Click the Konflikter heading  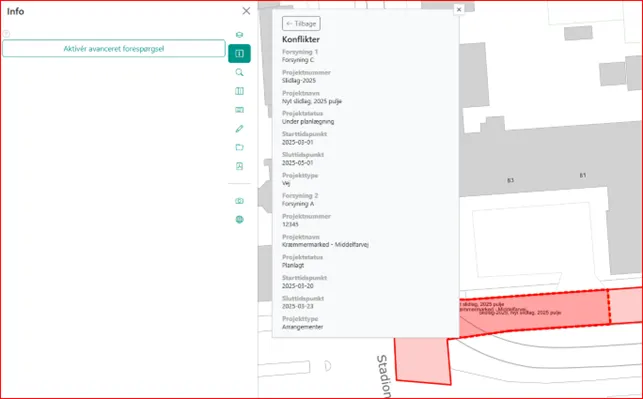(301, 39)
